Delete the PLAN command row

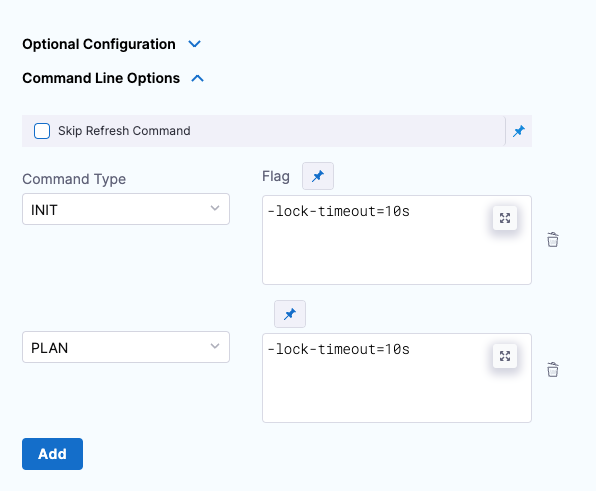tap(553, 369)
